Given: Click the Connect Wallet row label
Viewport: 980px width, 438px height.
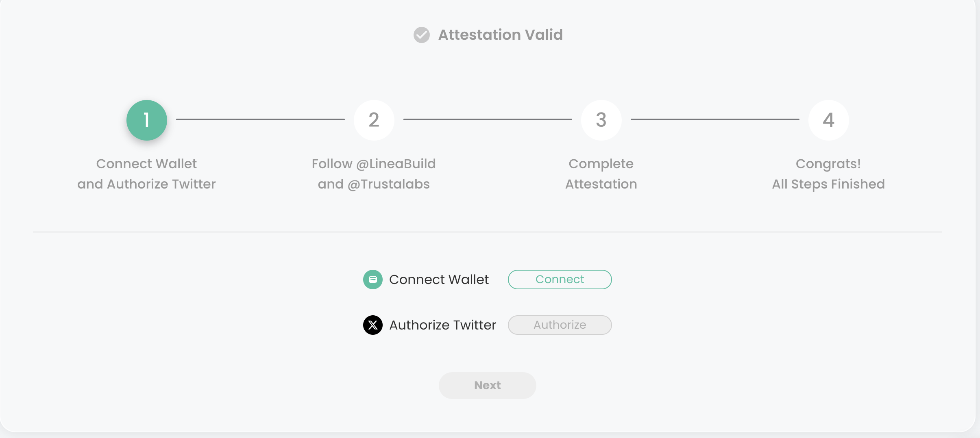Looking at the screenshot, I should click(x=439, y=280).
